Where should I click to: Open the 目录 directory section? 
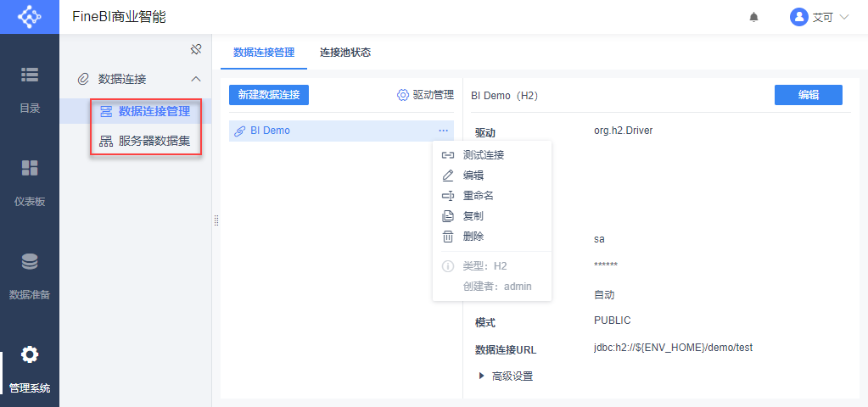pos(30,88)
